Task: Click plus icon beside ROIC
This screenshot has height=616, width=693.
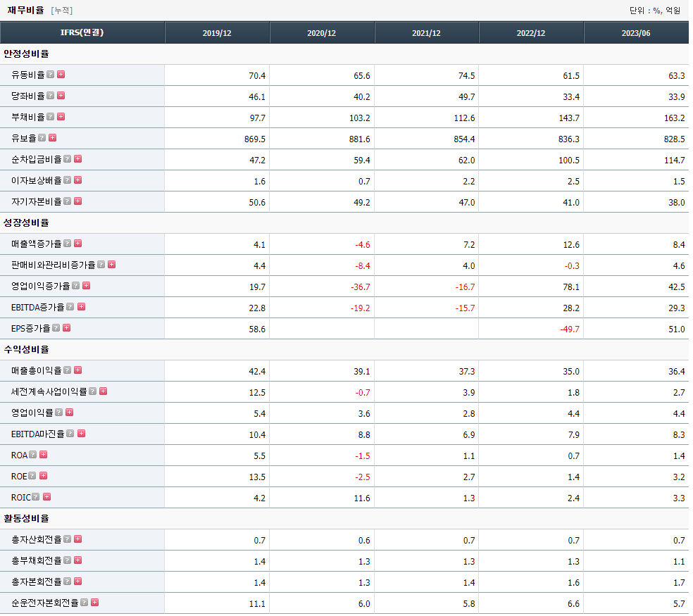Action: click(47, 497)
